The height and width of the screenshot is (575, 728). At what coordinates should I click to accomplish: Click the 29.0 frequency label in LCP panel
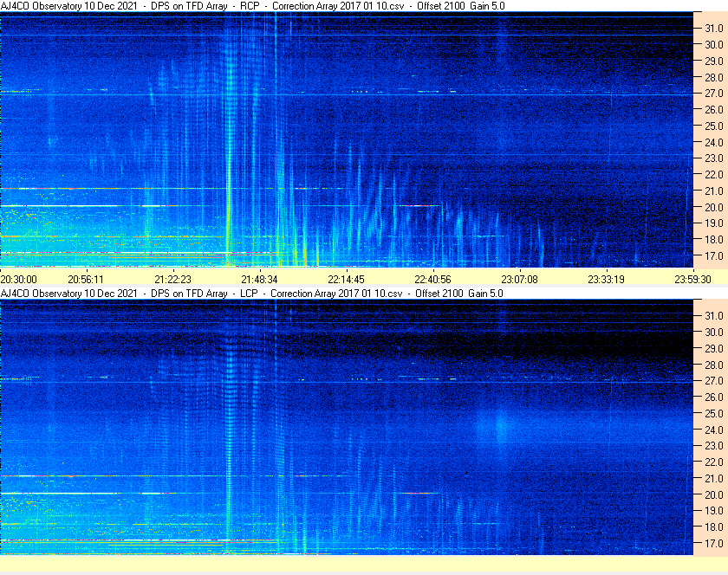coord(714,348)
